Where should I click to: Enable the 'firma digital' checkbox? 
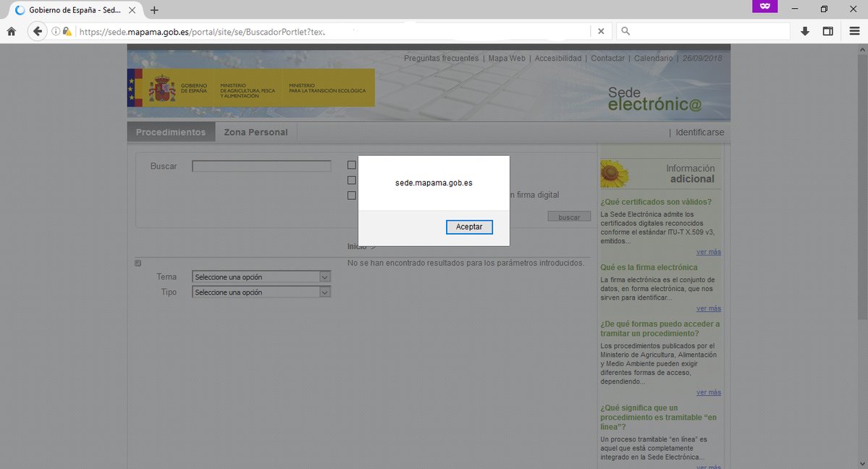[352, 195]
